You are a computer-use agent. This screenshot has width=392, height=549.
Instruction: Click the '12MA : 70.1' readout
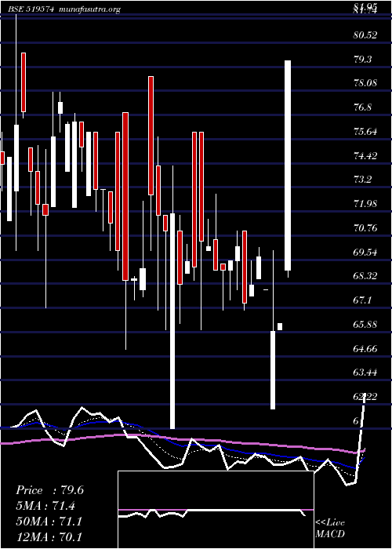pos(49,537)
